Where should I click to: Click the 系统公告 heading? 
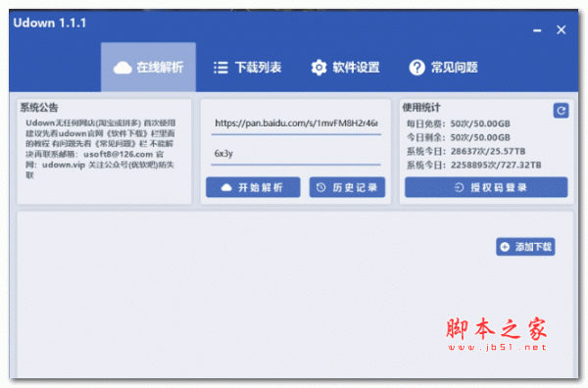(x=39, y=108)
